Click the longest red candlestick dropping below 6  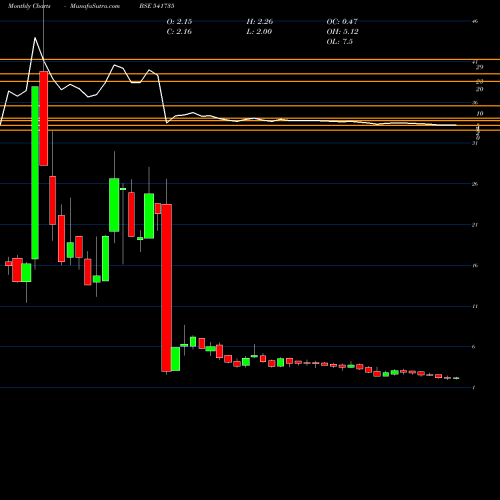coord(166,288)
